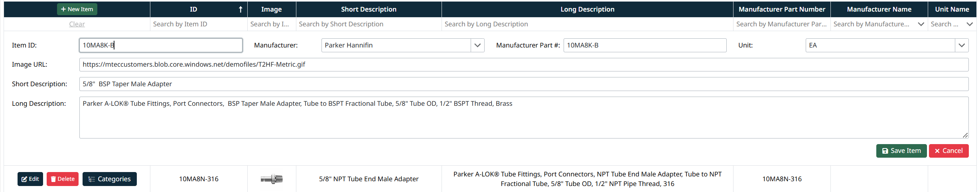Click the Search by Long Description filter
The image size is (980, 192).
[x=587, y=24]
